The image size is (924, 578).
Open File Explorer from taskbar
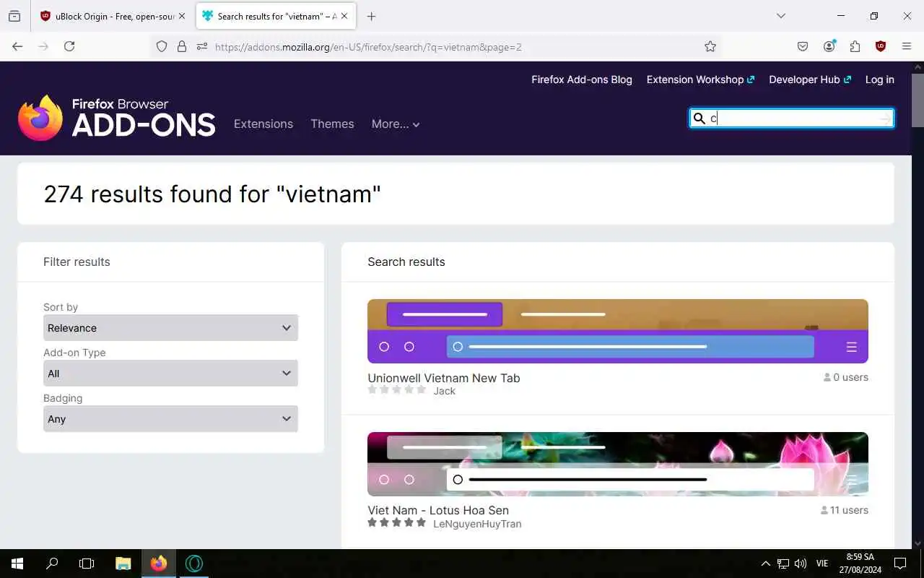click(x=123, y=564)
